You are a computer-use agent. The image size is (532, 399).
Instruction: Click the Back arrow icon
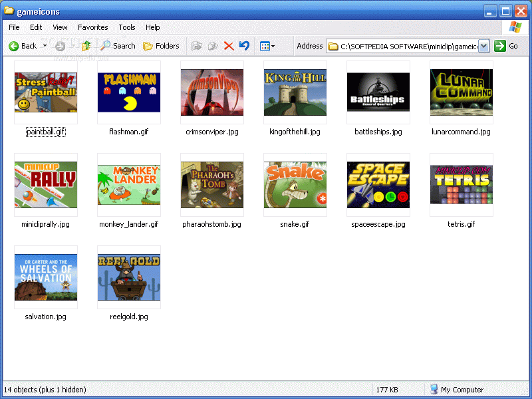click(13, 46)
